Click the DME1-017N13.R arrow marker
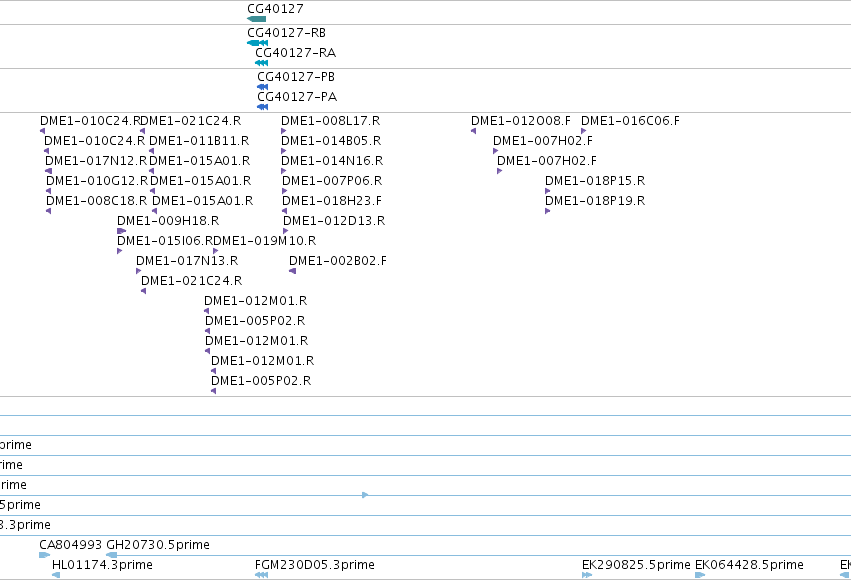The width and height of the screenshot is (851, 580). point(138,271)
